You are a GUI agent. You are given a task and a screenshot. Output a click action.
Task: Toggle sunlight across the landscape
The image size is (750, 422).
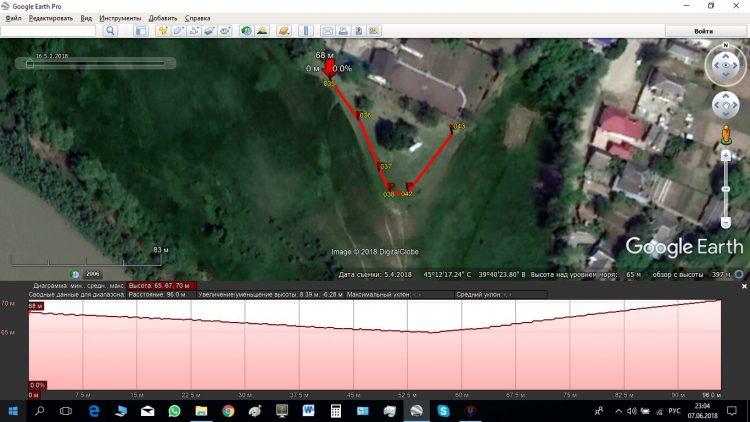pyautogui.click(x=262, y=31)
